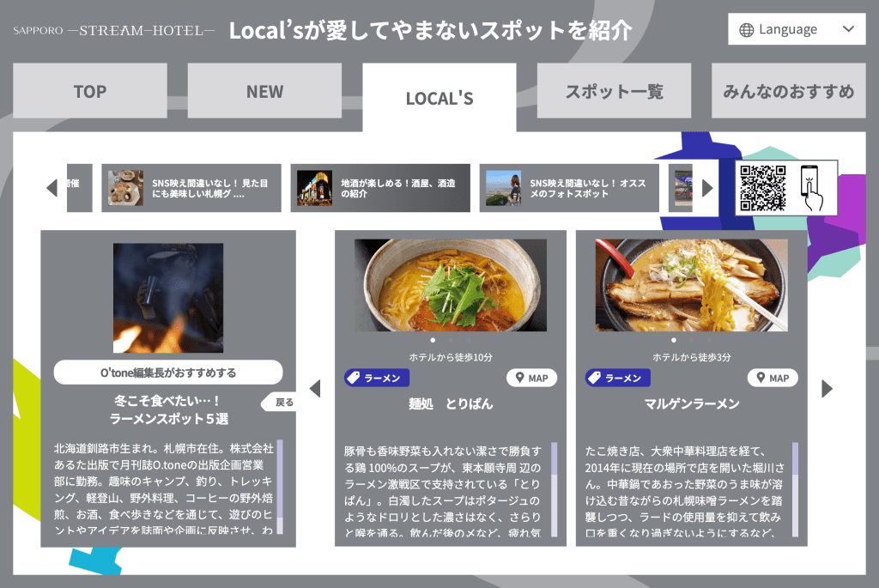The height and width of the screenshot is (588, 879).
Task: Switch to the TOP tab
Action: click(90, 91)
